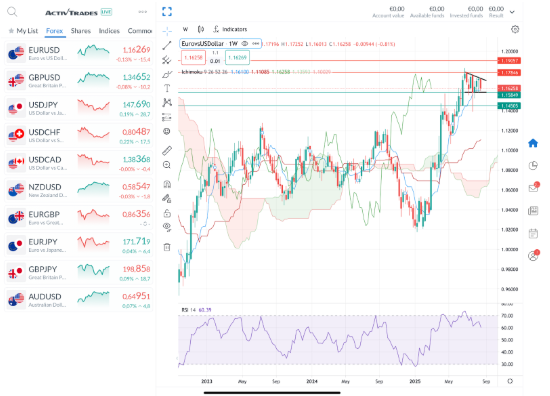Viewport: 550px width, 396px height.
Task: Toggle lock all drawing tools
Action: [x=167, y=213]
